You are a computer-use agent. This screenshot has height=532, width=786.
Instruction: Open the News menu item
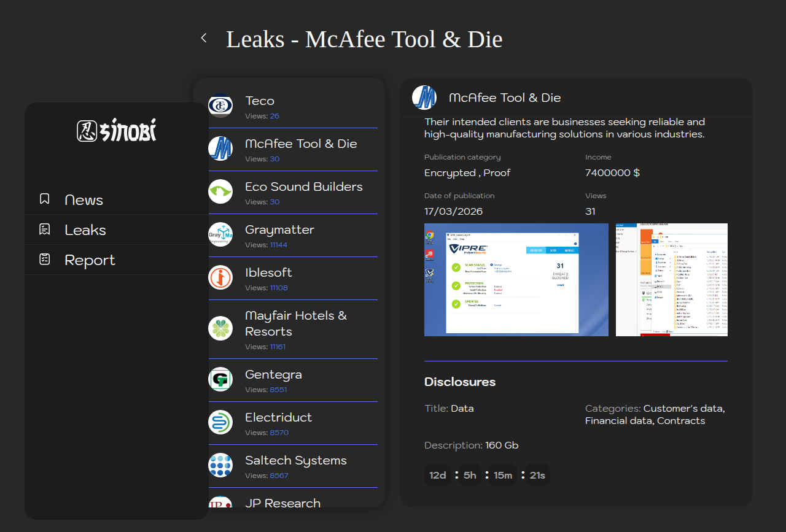coord(84,200)
